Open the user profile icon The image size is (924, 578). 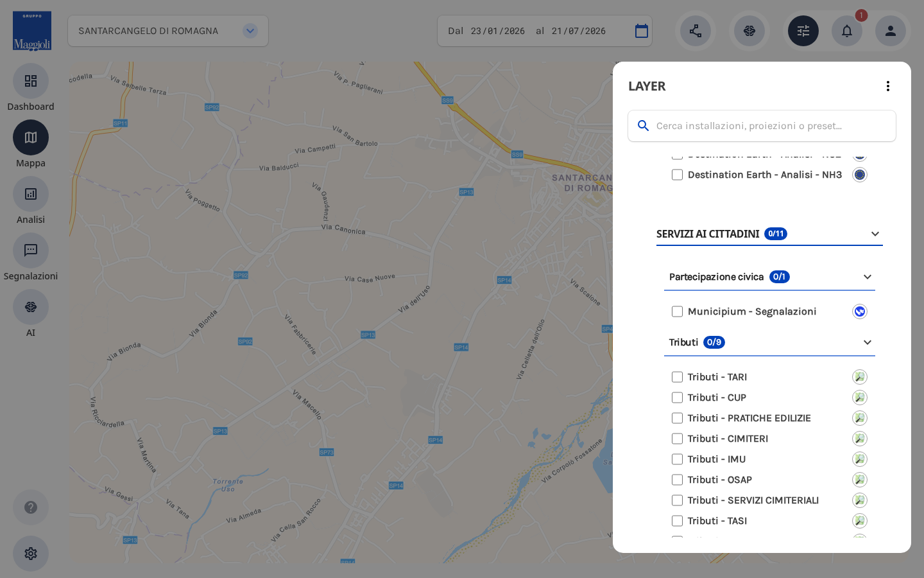click(891, 31)
